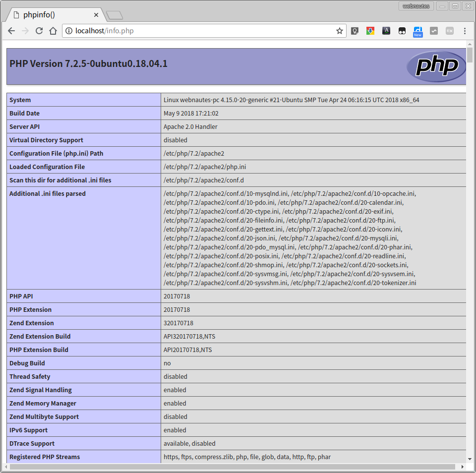This screenshot has height=473, width=476.
Task: Click Registered PHP Streams label
Action: 45,456
